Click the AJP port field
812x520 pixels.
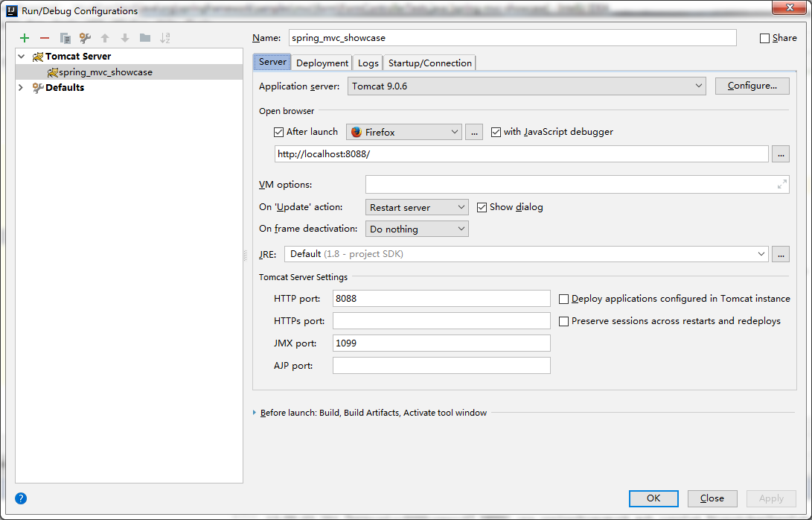441,366
